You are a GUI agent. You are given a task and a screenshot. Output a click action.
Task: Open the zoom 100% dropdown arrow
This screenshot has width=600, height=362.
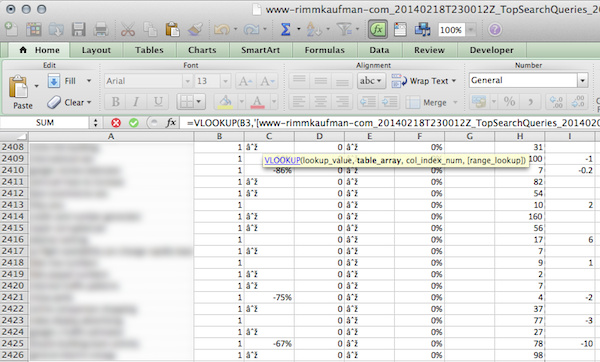click(471, 29)
